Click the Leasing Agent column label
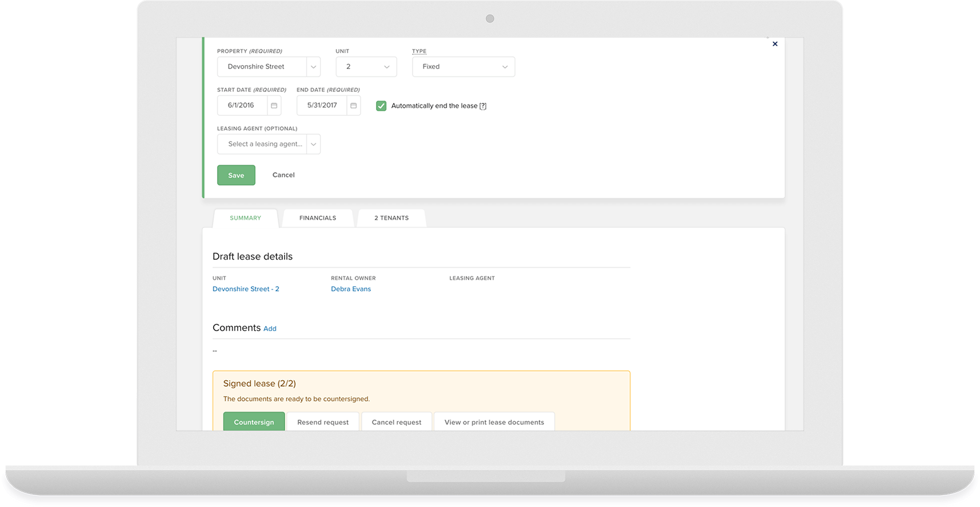 point(472,278)
